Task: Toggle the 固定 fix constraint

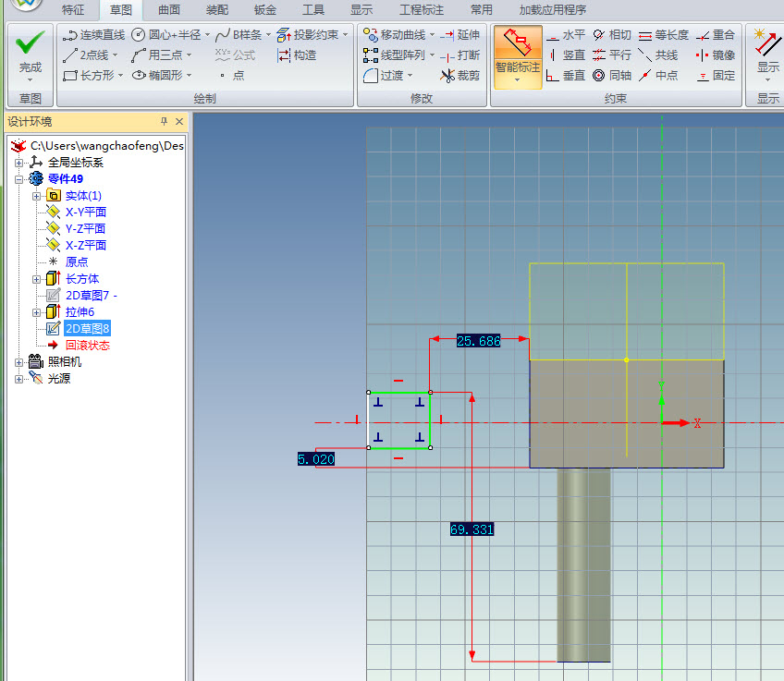Action: (716, 76)
